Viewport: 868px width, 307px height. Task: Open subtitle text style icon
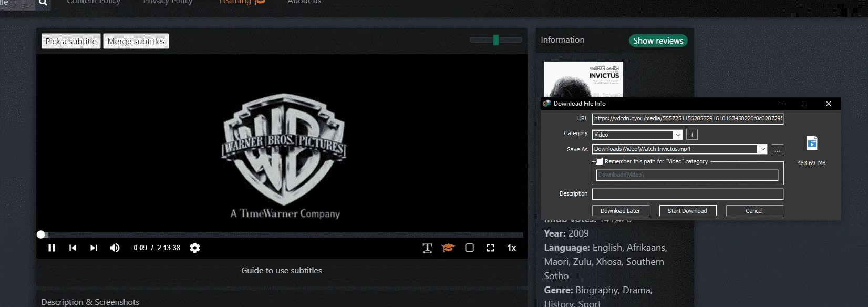coord(427,248)
